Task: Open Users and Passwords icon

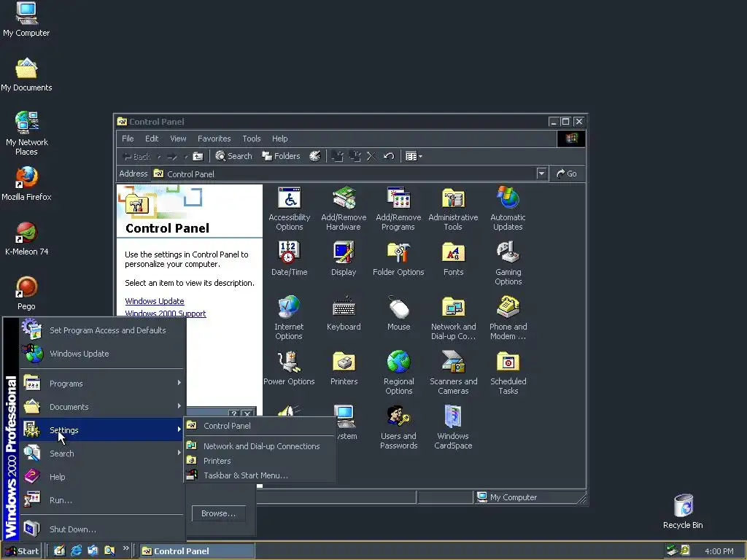Action: [x=399, y=427]
